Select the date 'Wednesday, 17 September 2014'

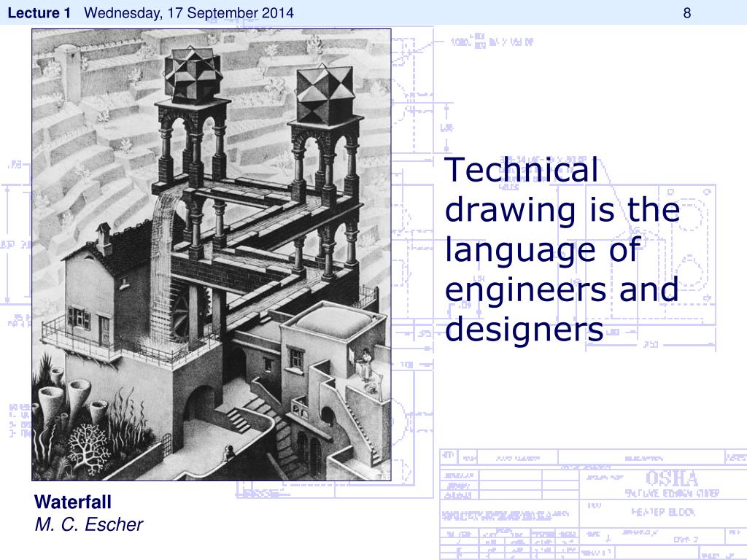[x=189, y=13]
